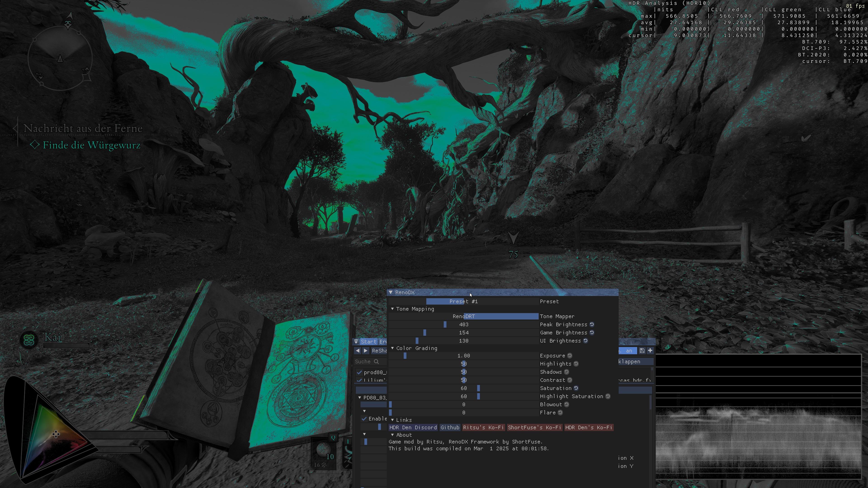Click the Kai character emblem icon
The height and width of the screenshot is (488, 868).
point(29,340)
